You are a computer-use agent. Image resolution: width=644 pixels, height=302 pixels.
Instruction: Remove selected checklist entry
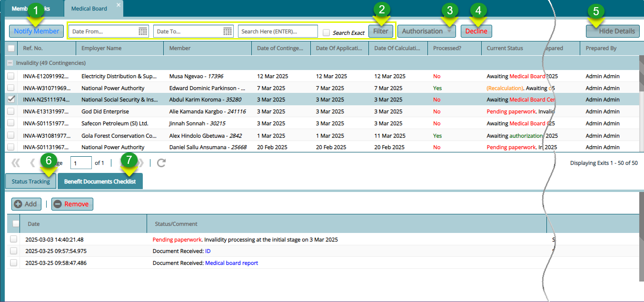tap(72, 204)
